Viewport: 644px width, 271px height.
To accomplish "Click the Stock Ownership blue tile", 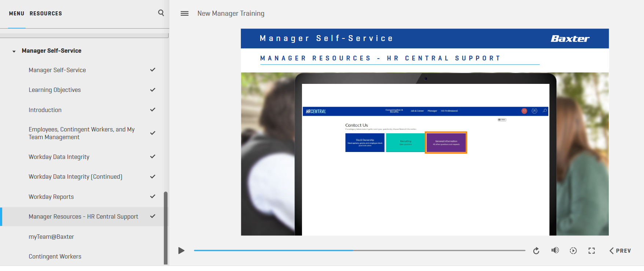I will (x=365, y=142).
